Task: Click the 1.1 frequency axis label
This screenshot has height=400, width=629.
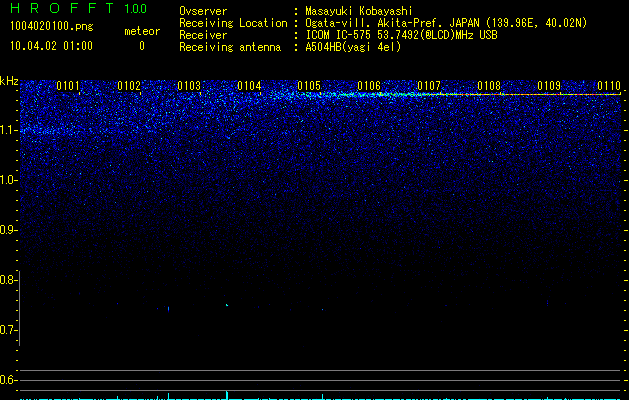Action: [x=8, y=130]
